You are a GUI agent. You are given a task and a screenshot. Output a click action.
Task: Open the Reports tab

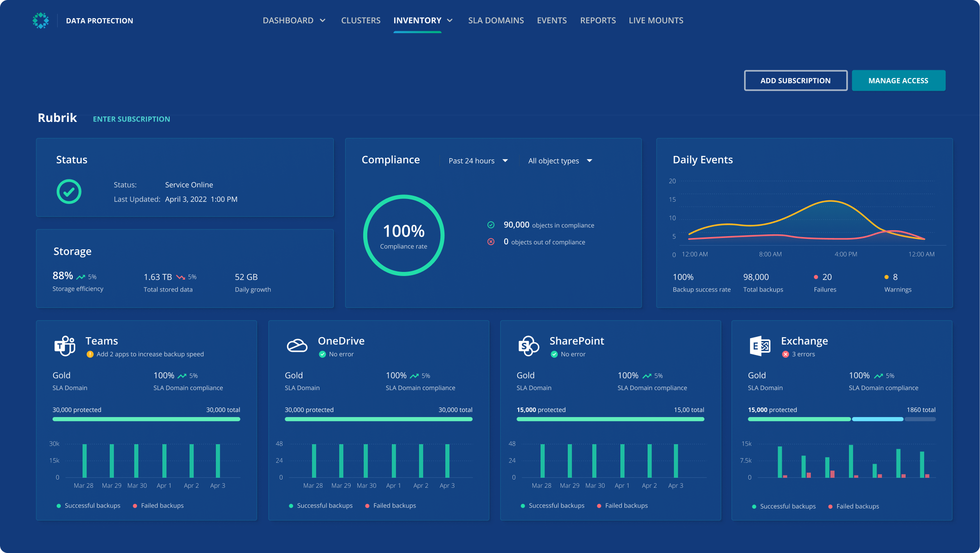[598, 20]
